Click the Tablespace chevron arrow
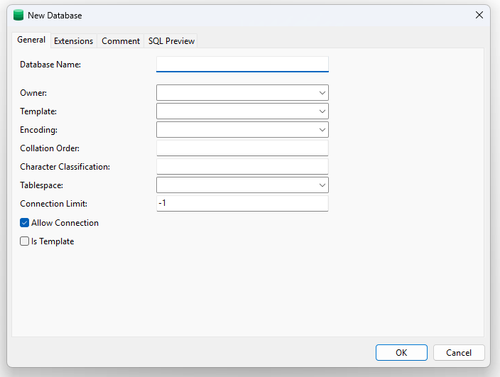The height and width of the screenshot is (377, 500). tap(322, 185)
